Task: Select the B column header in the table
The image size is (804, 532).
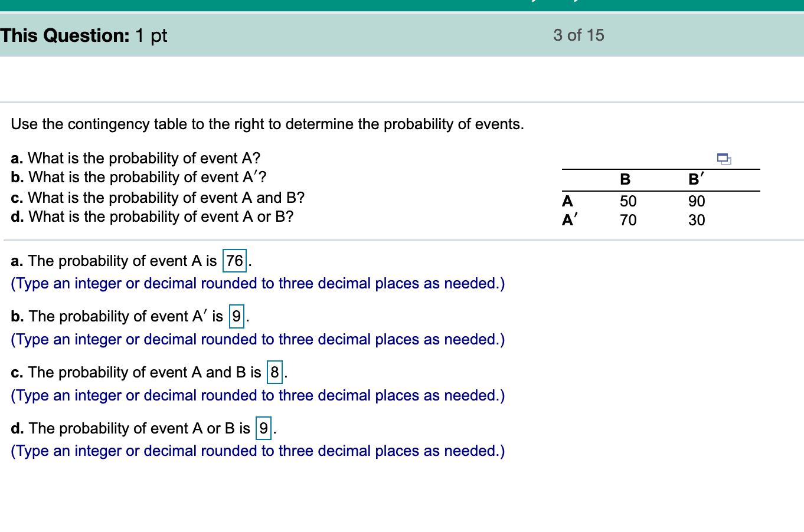Action: coord(625,179)
